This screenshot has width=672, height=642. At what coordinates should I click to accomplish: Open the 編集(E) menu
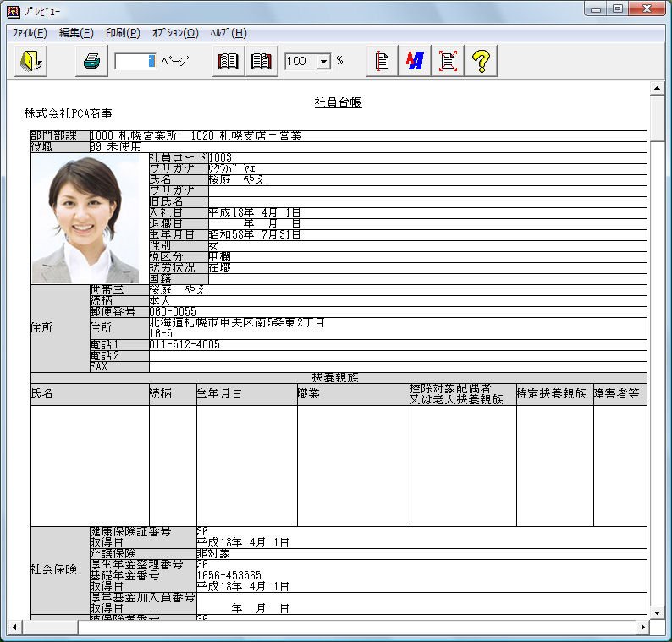[76, 33]
